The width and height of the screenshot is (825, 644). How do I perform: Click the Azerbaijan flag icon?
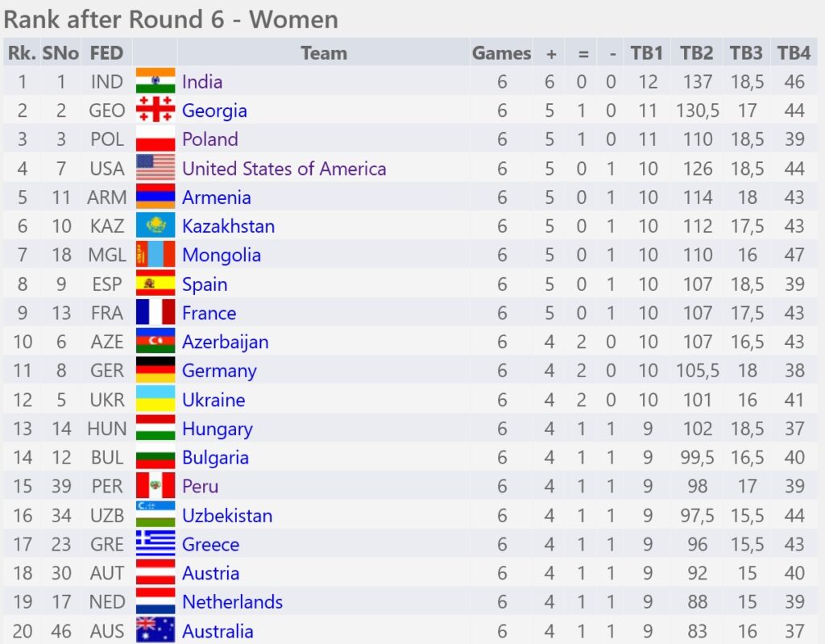155,342
